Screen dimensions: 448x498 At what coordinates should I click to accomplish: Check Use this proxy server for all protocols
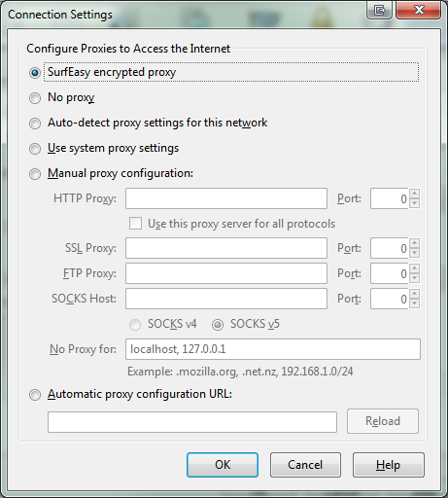(x=135, y=224)
